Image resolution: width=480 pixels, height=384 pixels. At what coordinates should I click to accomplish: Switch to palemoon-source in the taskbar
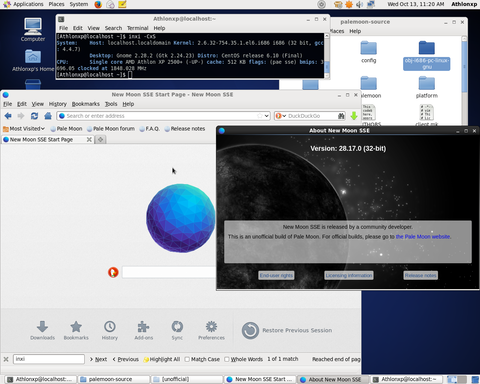click(x=114, y=379)
